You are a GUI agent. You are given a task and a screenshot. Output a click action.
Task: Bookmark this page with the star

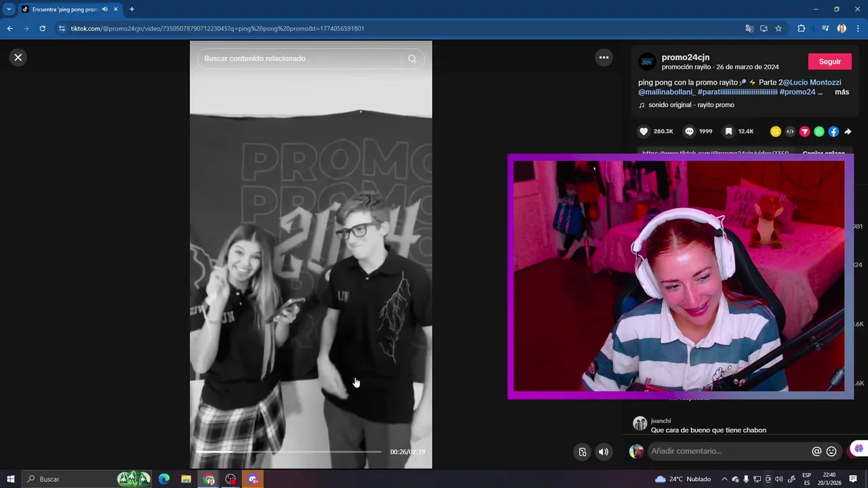pyautogui.click(x=778, y=28)
